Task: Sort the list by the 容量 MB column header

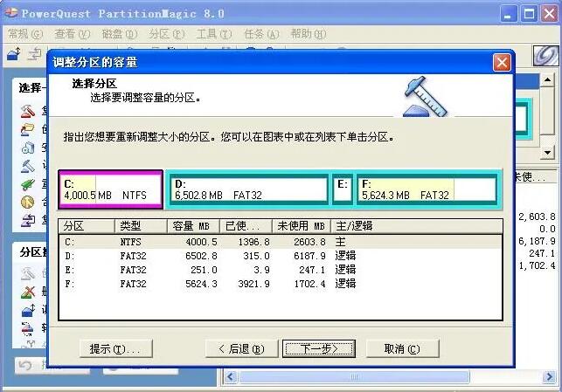Action: 192,225
